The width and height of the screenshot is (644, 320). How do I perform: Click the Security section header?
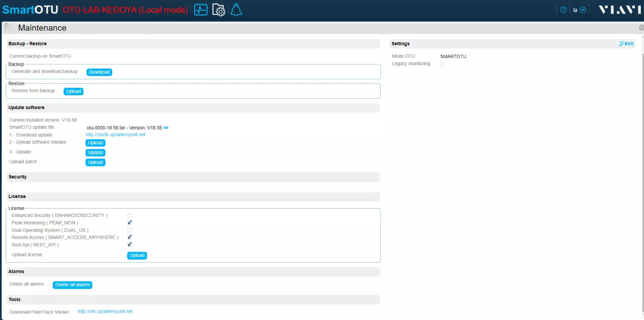click(x=193, y=177)
